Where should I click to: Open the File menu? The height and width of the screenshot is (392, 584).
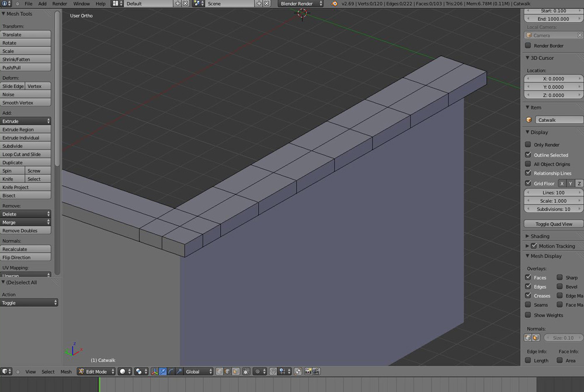(28, 4)
